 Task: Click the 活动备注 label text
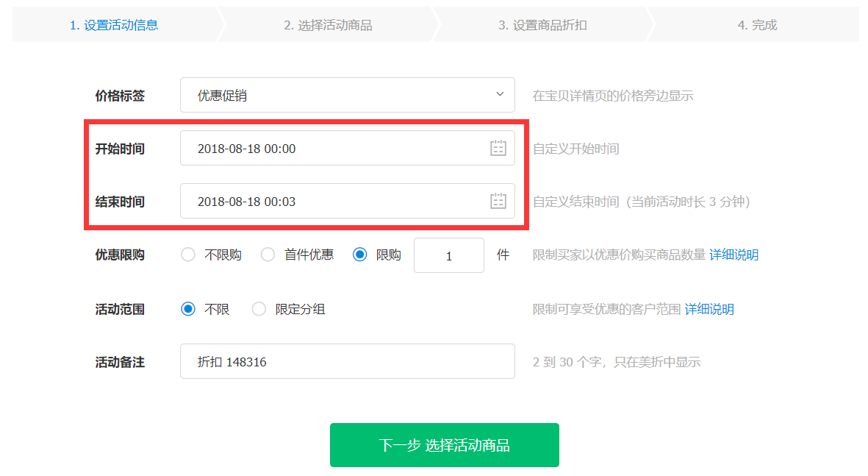click(x=120, y=362)
